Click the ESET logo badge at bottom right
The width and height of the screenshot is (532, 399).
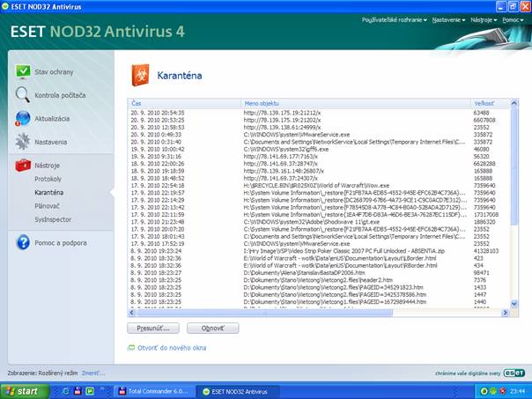point(514,373)
